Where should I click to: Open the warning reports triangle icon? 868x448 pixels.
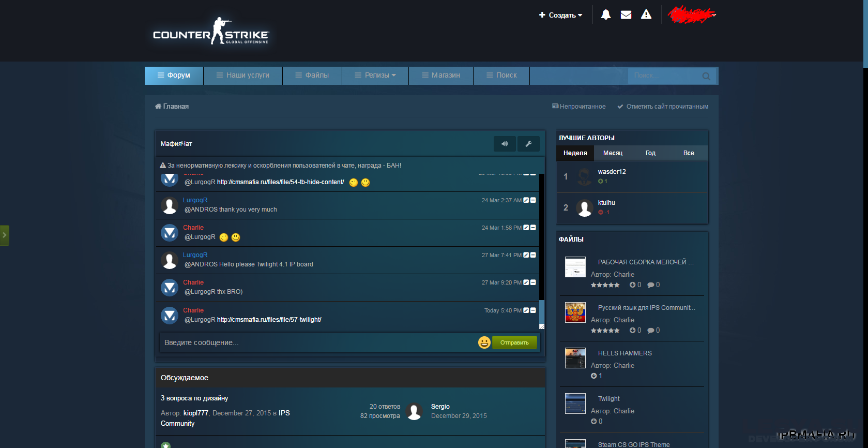(646, 14)
